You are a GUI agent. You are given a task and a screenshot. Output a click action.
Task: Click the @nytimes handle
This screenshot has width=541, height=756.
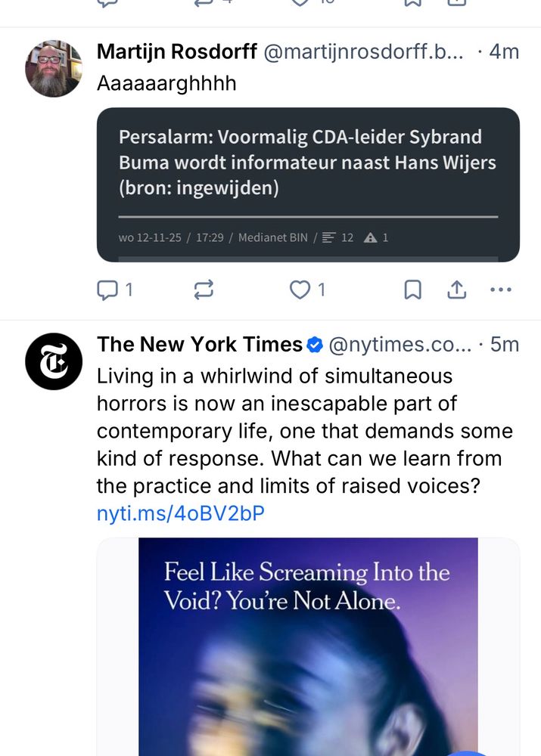pyautogui.click(x=400, y=345)
